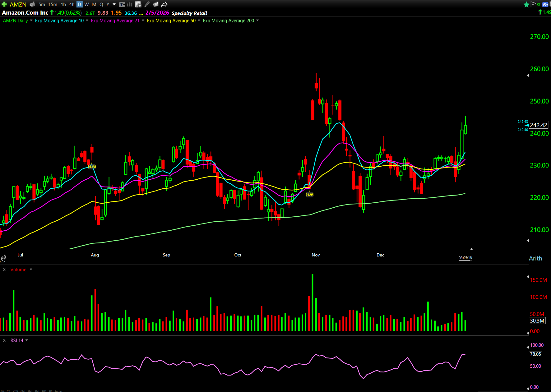Click the double-arrow scroll icon near Jul
551x392 pixels.
3,258
